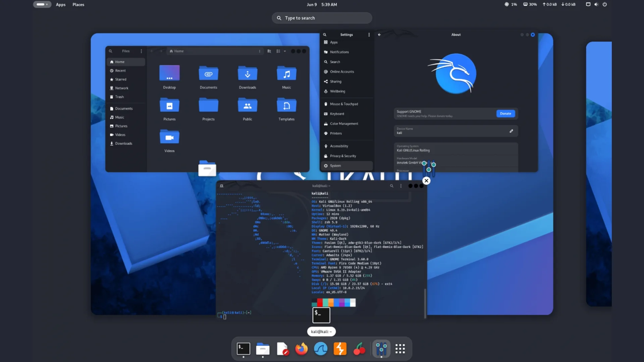Select the Public folder in Files
Image resolution: width=644 pixels, height=362 pixels.
pos(248,109)
